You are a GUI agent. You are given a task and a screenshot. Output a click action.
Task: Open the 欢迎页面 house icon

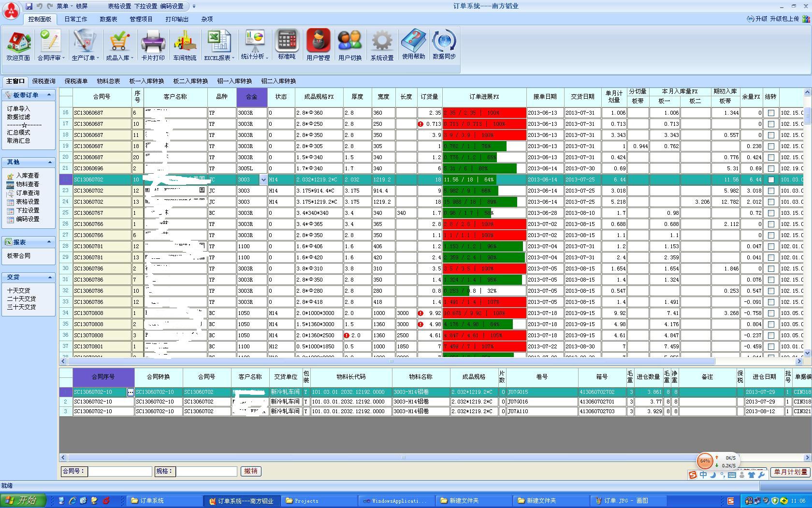pos(18,45)
